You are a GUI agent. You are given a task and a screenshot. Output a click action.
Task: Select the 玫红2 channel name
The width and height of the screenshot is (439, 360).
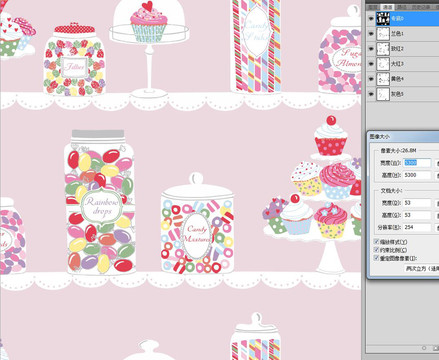[x=397, y=49]
